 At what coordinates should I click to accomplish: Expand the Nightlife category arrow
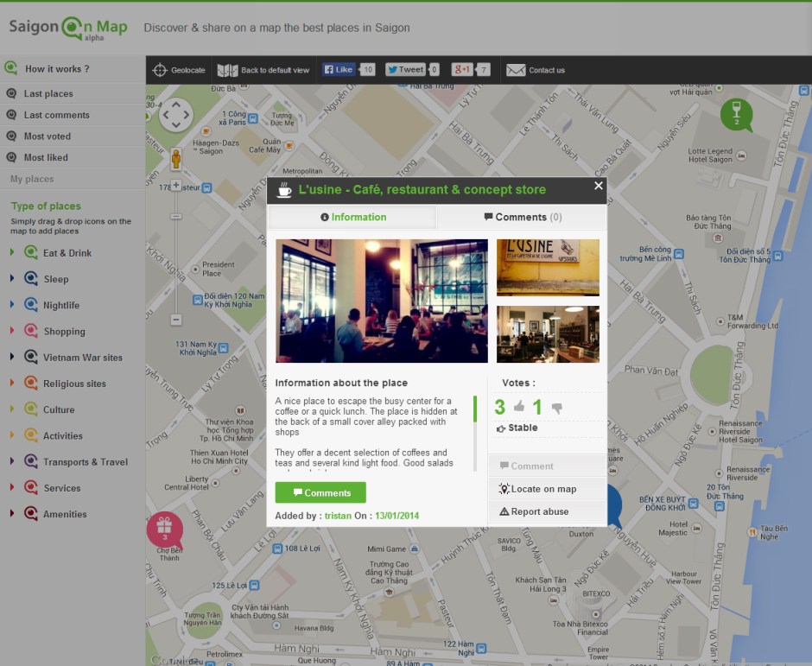coord(12,305)
